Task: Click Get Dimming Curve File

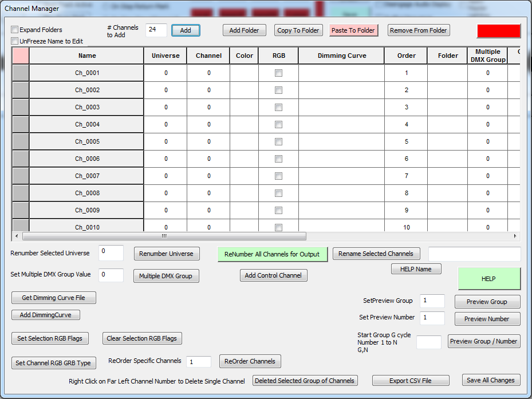Action: click(x=54, y=298)
